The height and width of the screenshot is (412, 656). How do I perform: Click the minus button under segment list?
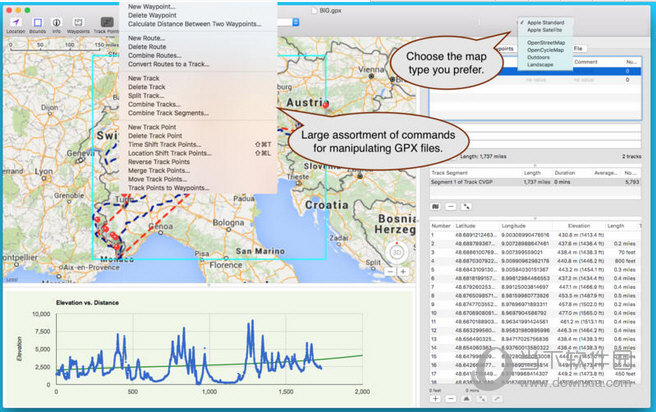pos(451,206)
